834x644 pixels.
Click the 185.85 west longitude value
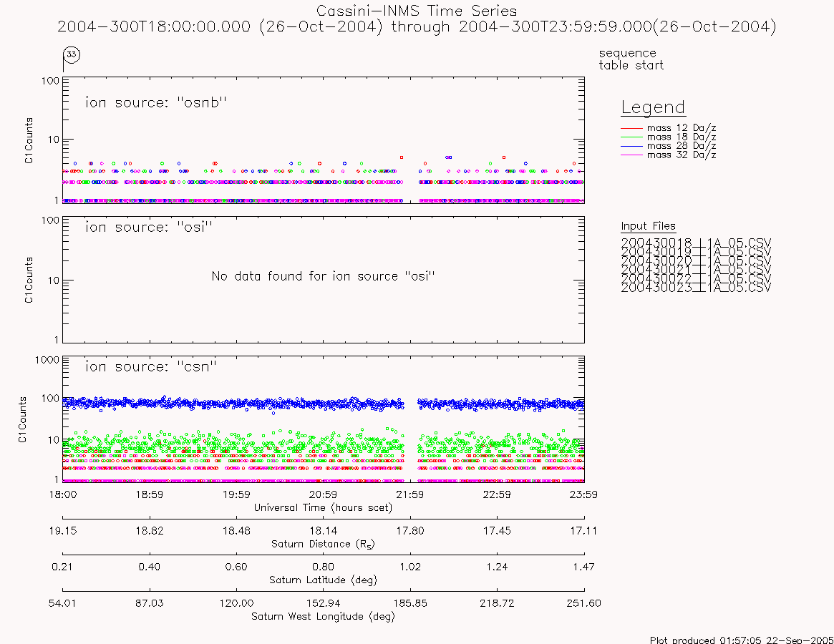[x=410, y=603]
